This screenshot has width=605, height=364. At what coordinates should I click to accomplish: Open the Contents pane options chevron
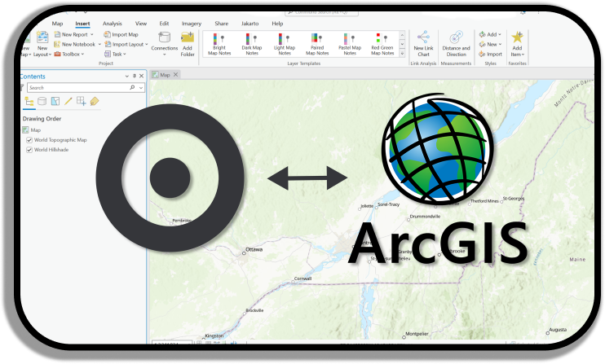coord(127,77)
